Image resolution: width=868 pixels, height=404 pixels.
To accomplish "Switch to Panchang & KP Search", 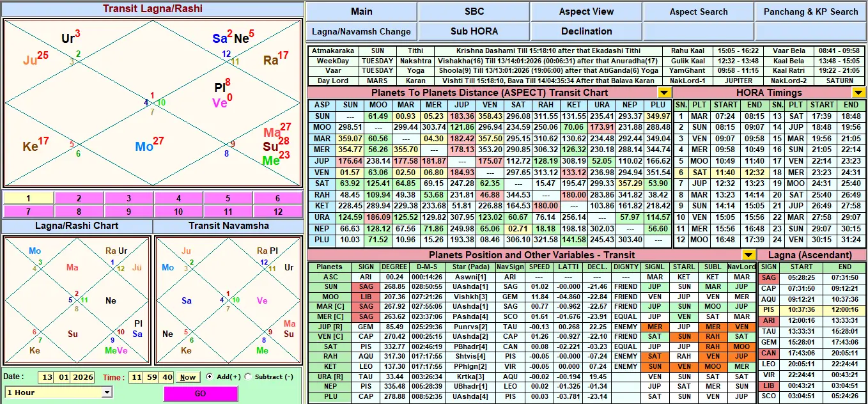I will pyautogui.click(x=811, y=12).
